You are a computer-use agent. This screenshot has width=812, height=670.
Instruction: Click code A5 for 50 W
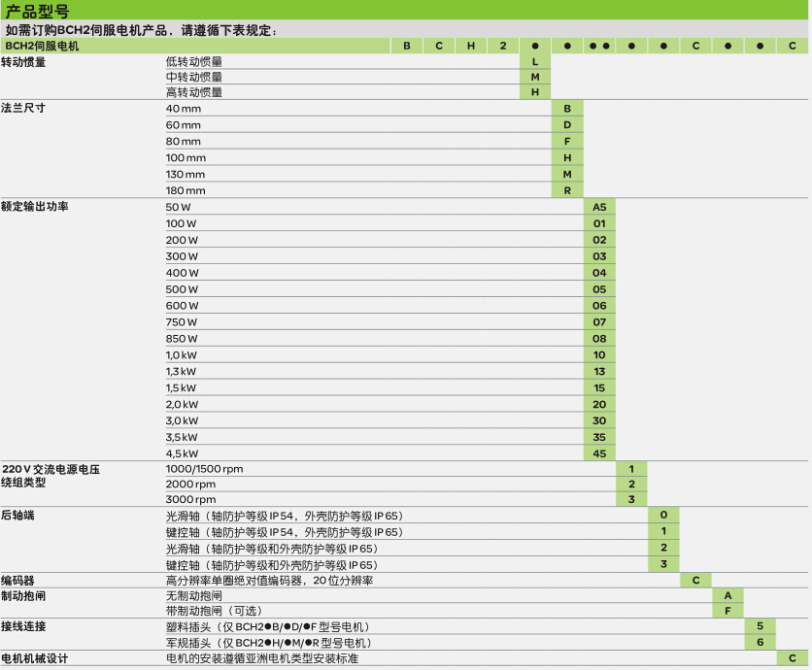[x=599, y=207]
